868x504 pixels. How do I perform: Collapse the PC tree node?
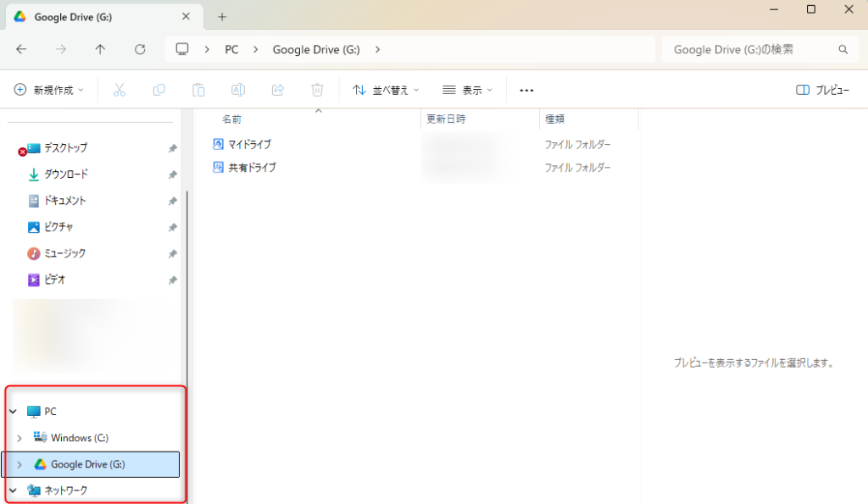click(13, 412)
